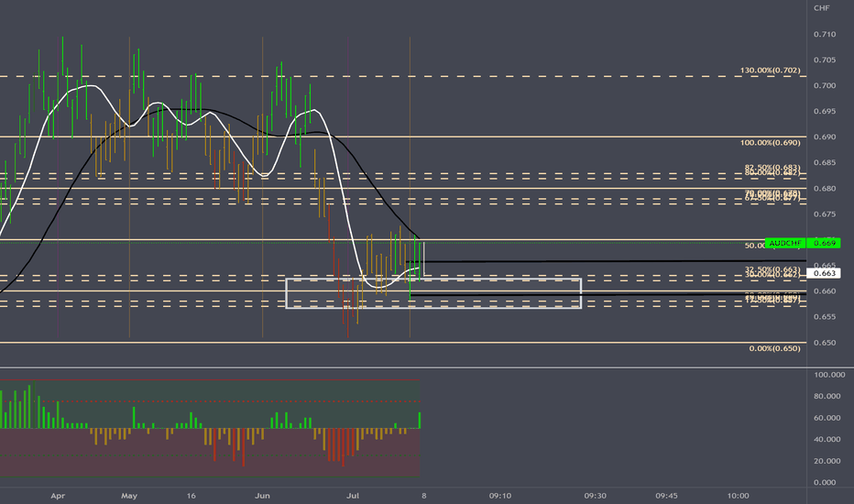Click the 0.660 price axis value
This screenshot has width=854, height=504.
[x=825, y=291]
